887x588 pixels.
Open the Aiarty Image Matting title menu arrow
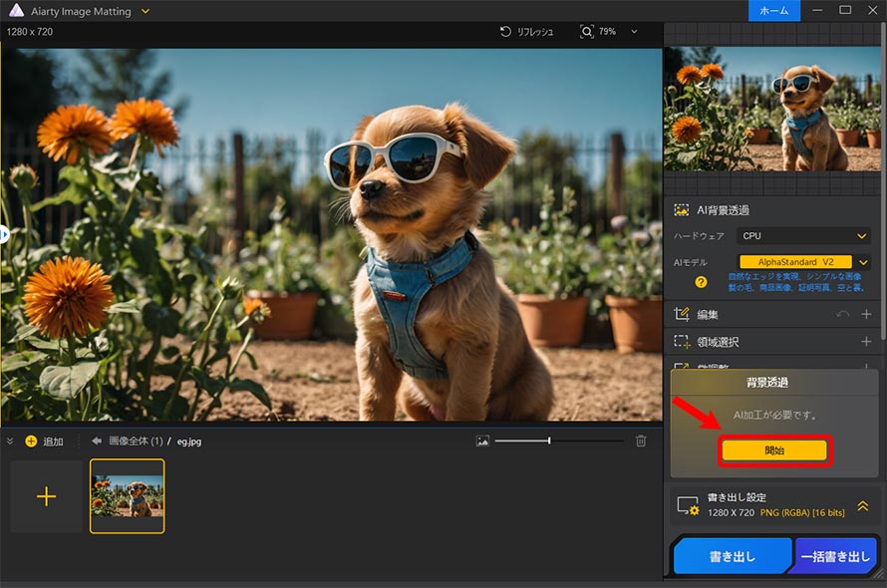[146, 11]
